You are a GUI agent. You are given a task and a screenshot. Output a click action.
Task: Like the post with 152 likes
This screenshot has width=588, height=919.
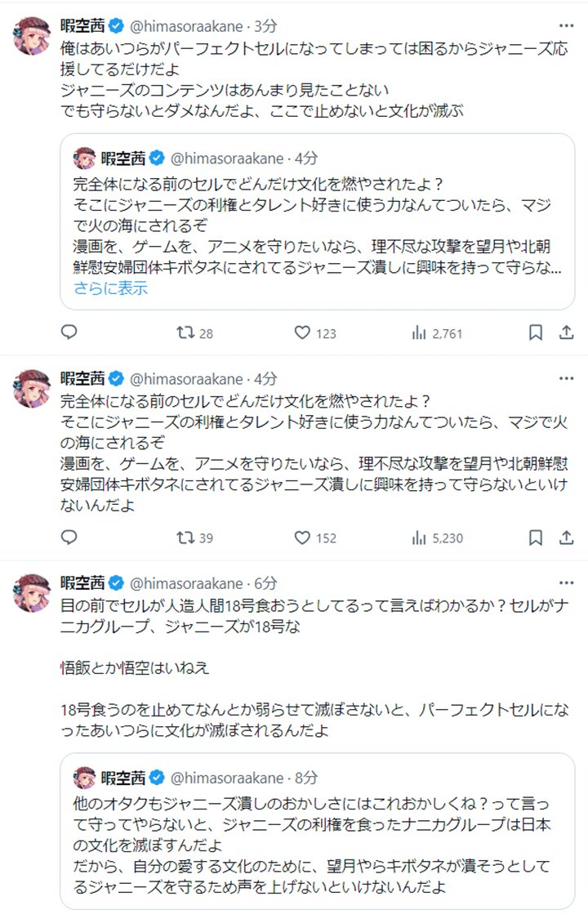303,538
